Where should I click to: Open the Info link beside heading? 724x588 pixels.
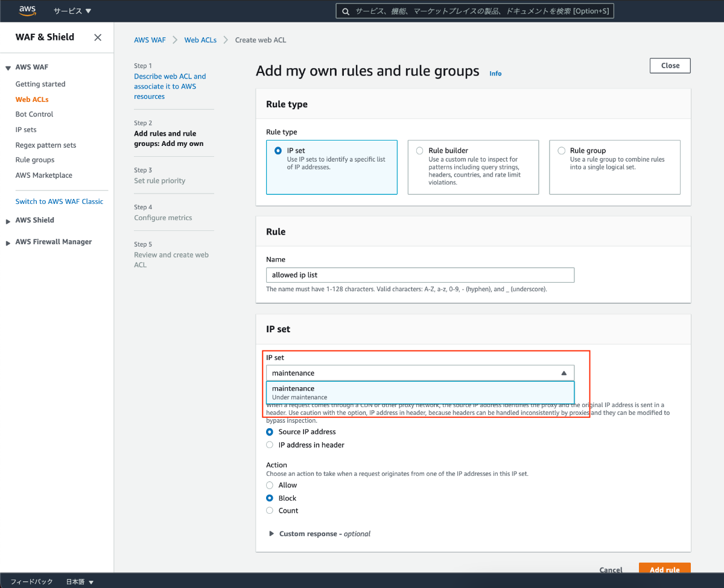495,74
